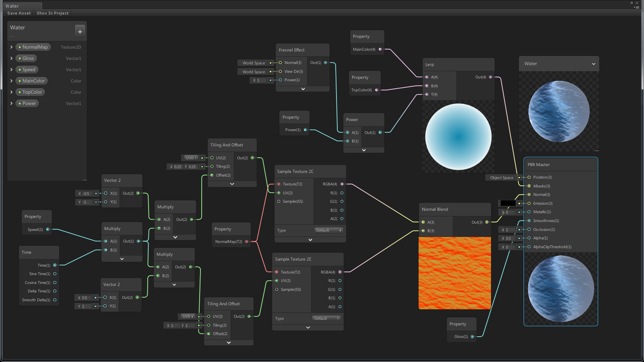Click Save Asset button
644x362 pixels.
coord(19,13)
